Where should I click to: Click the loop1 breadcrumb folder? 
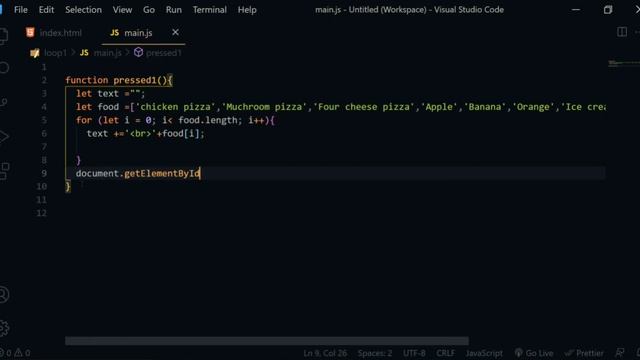click(55, 53)
